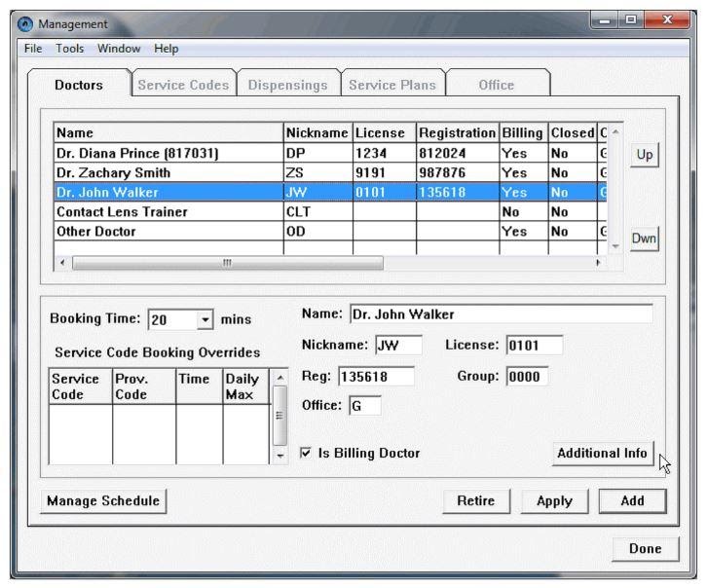
Task: Click the Service Code column header
Action: [x=81, y=386]
